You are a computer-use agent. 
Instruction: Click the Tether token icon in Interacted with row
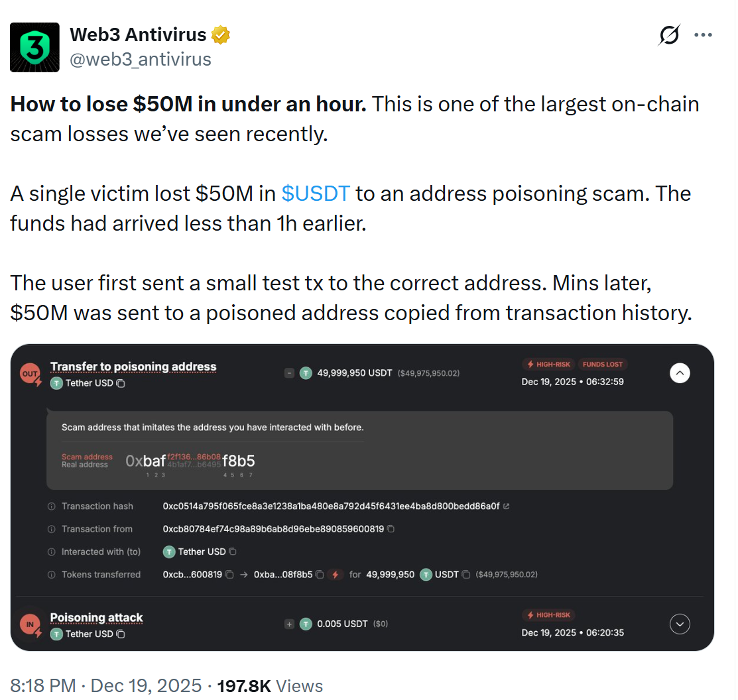click(168, 552)
